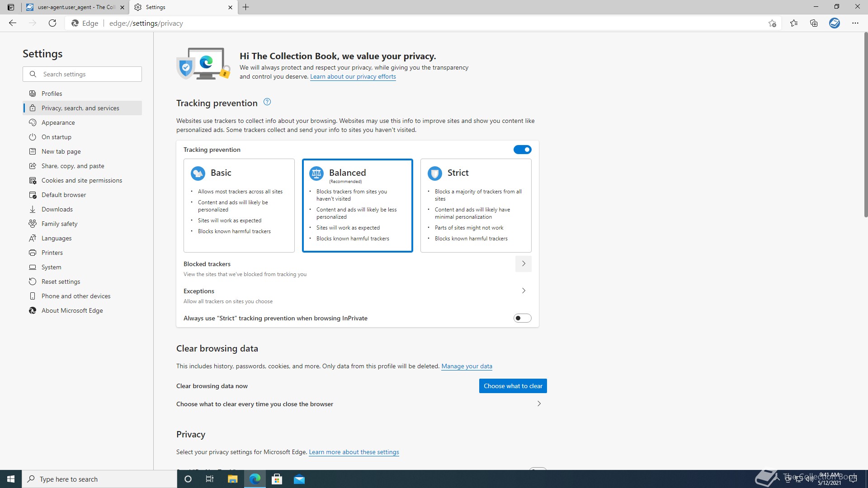This screenshot has width=868, height=488.
Task: Open File Explorer from taskbar
Action: click(232, 479)
